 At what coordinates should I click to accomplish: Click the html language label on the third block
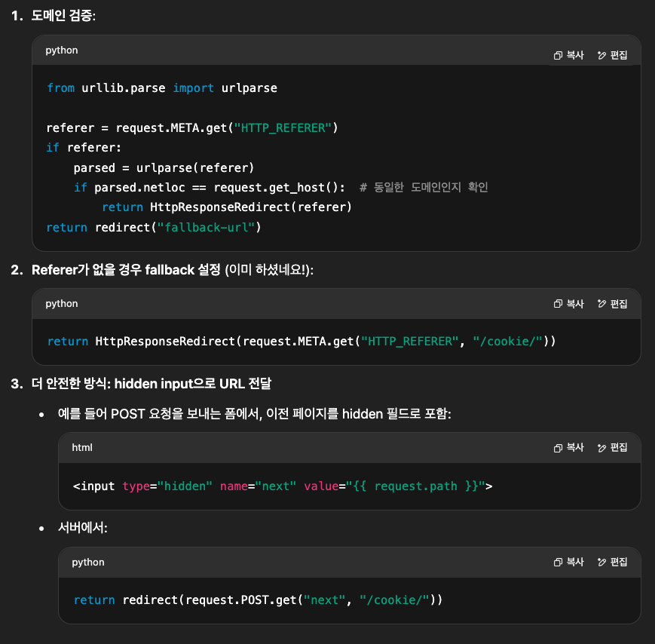tap(82, 447)
